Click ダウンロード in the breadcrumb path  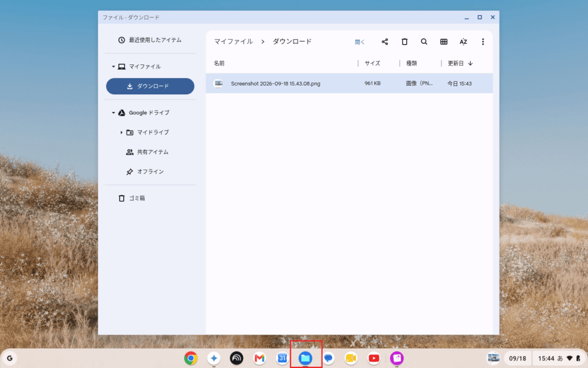[292, 41]
